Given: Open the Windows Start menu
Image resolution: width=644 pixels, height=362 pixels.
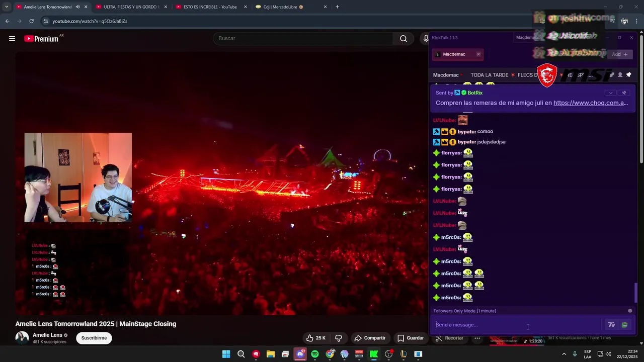Looking at the screenshot, I should [x=226, y=354].
